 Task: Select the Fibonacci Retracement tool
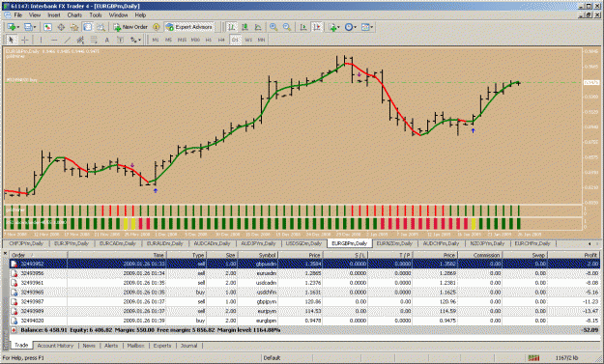coord(94,40)
